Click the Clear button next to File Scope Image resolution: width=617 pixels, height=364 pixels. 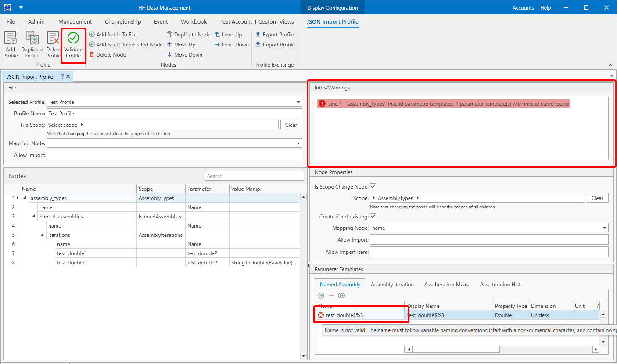pyautogui.click(x=291, y=125)
